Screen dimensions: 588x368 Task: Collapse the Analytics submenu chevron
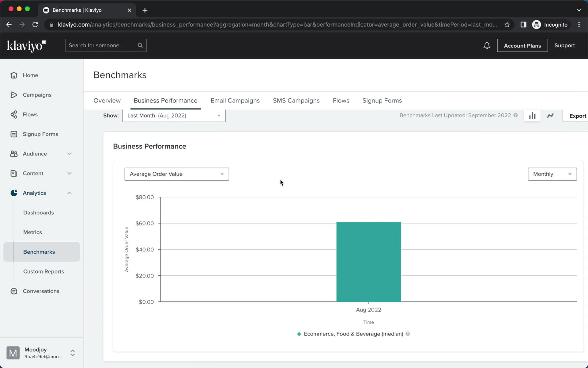70,193
